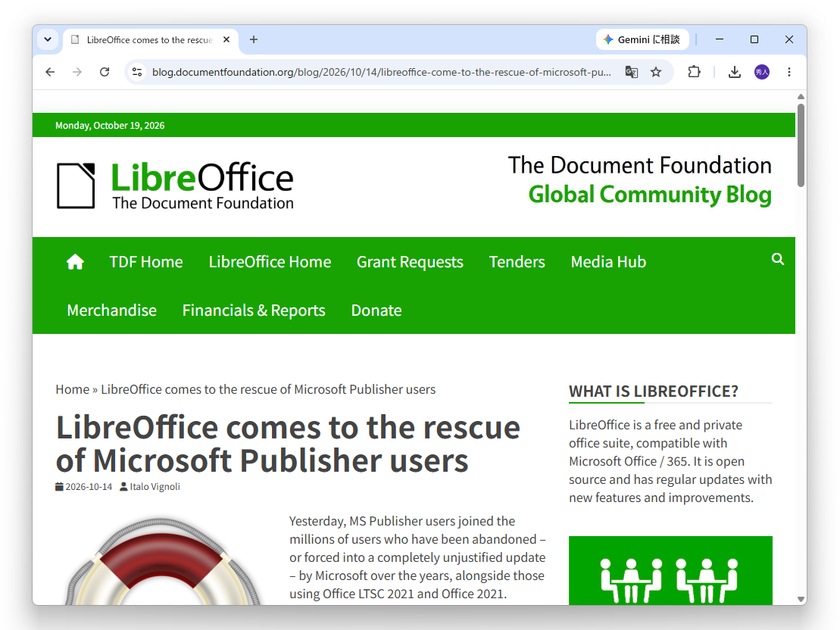This screenshot has width=840, height=630.
Task: View site information icon in address bar
Action: pyautogui.click(x=137, y=72)
